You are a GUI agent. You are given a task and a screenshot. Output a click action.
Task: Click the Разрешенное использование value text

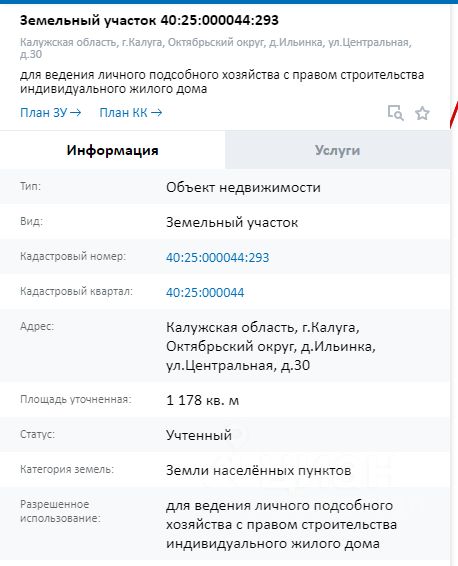tap(281, 524)
